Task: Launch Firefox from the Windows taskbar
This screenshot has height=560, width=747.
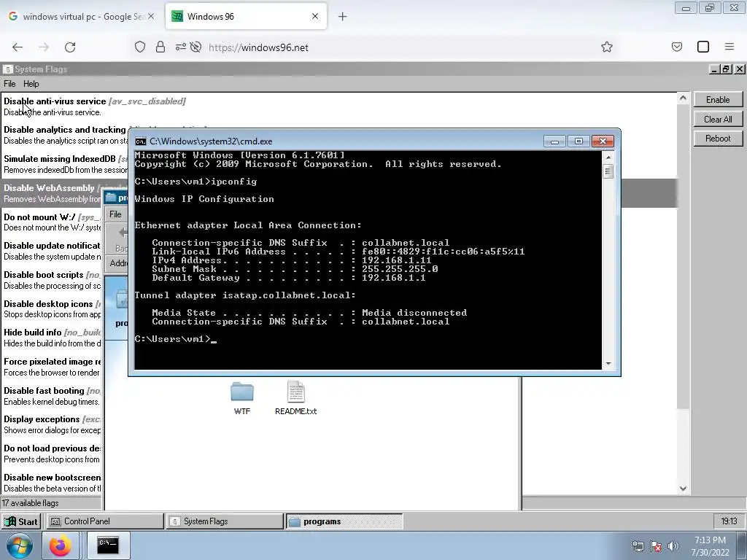Action: click(x=61, y=545)
